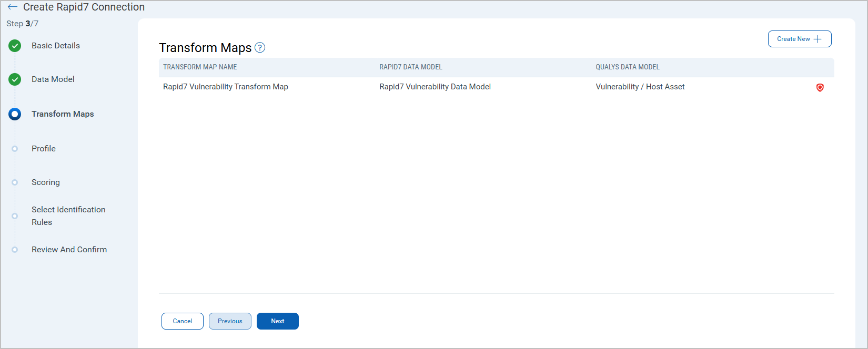
Task: Click the red Qualys shield icon in row
Action: click(x=820, y=88)
